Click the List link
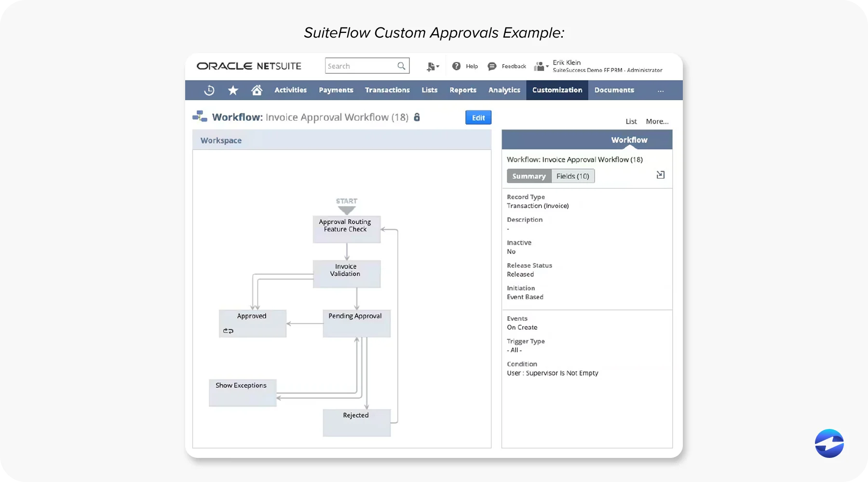 pos(631,121)
